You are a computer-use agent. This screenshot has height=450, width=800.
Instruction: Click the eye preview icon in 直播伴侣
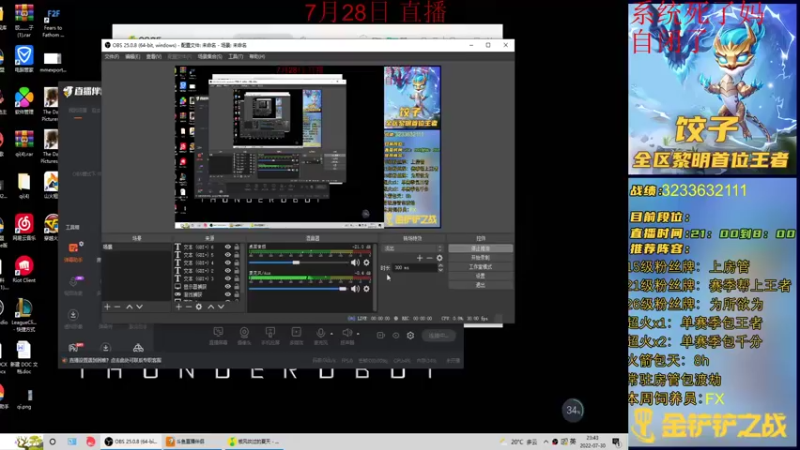[396, 335]
